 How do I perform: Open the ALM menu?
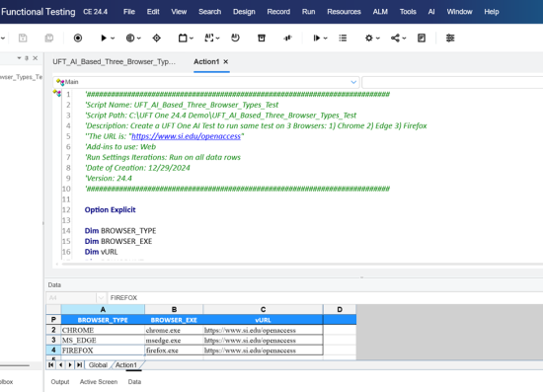pos(380,12)
